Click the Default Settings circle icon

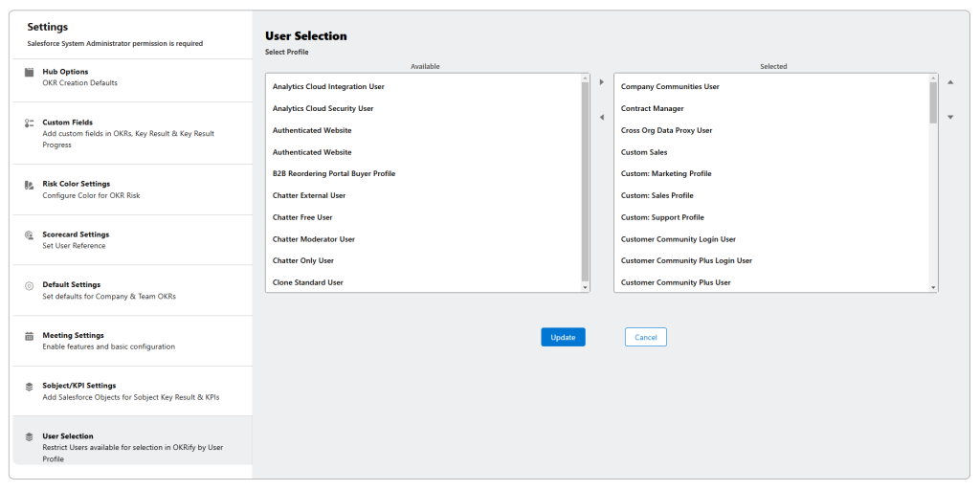point(29,285)
